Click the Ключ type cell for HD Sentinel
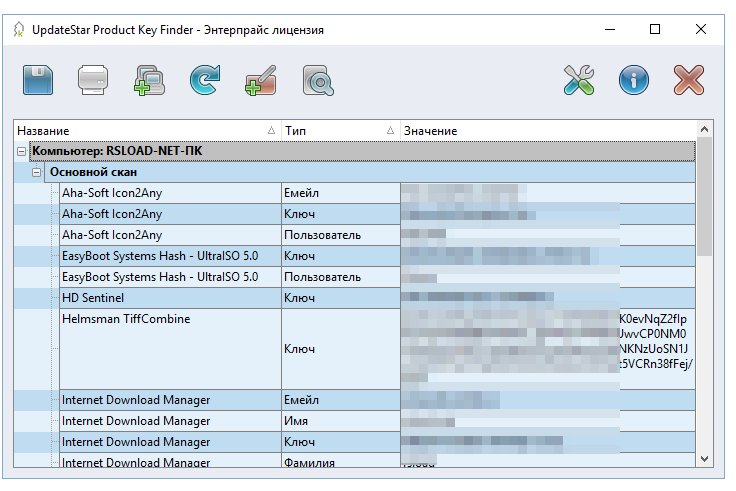 341,298
